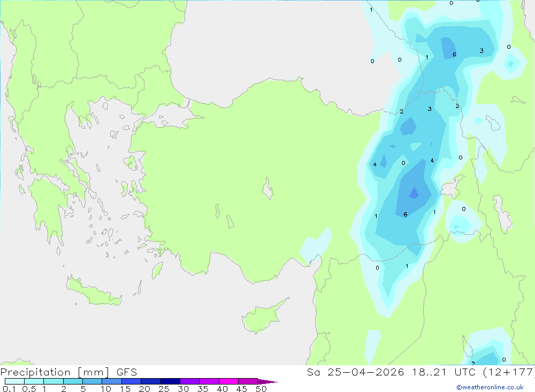Click the "50" legend scale label
Screen dimensions: 535x392
click(x=261, y=389)
